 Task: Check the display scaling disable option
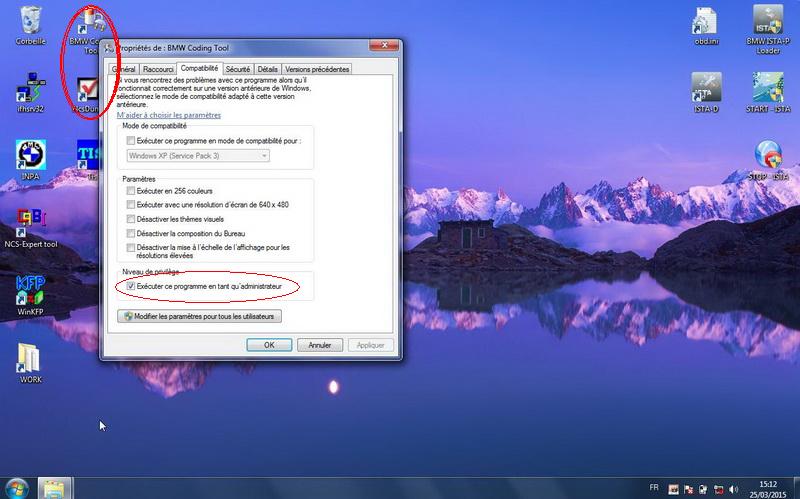pos(131,247)
